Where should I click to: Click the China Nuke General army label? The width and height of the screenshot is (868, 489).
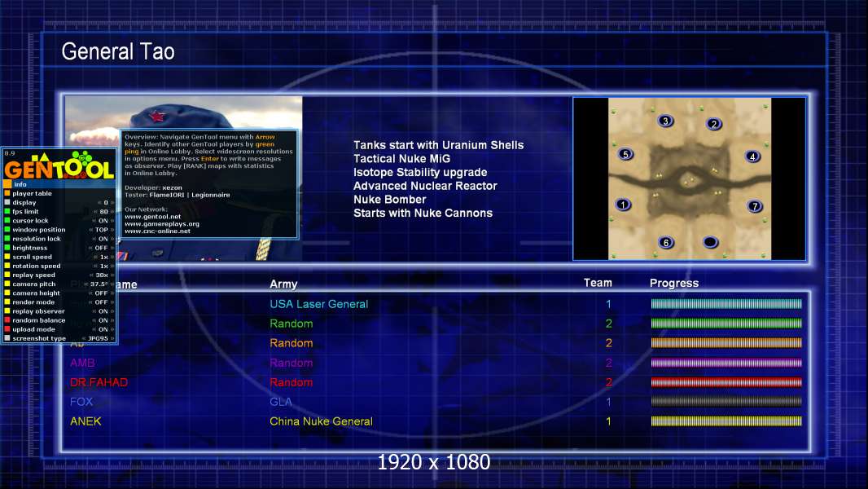pyautogui.click(x=321, y=421)
